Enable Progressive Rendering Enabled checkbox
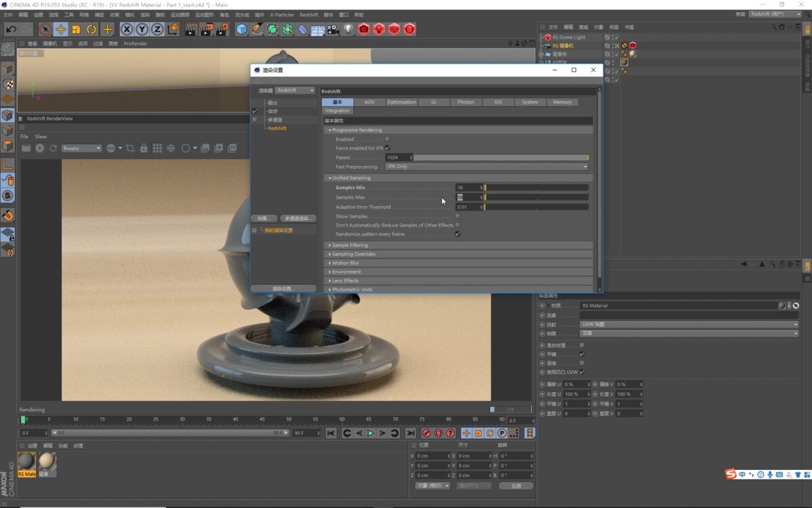Viewport: 812px width, 508px height. tap(387, 139)
